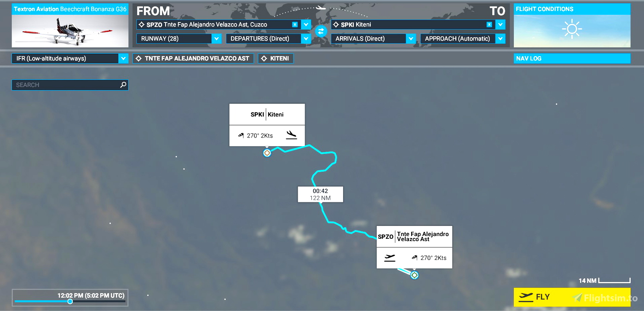Clear the SPKI Kiteni arrival field
This screenshot has height=311, width=644.
[489, 24]
